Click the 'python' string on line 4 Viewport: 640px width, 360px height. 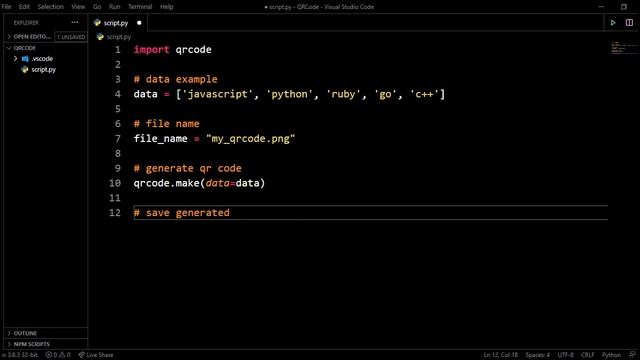pos(289,94)
